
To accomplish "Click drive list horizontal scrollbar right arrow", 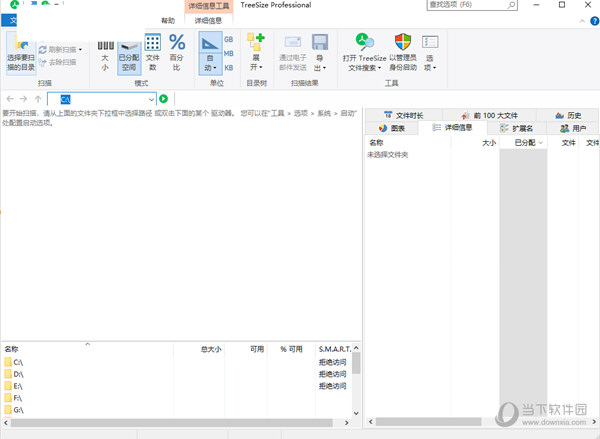I will pos(347,423).
